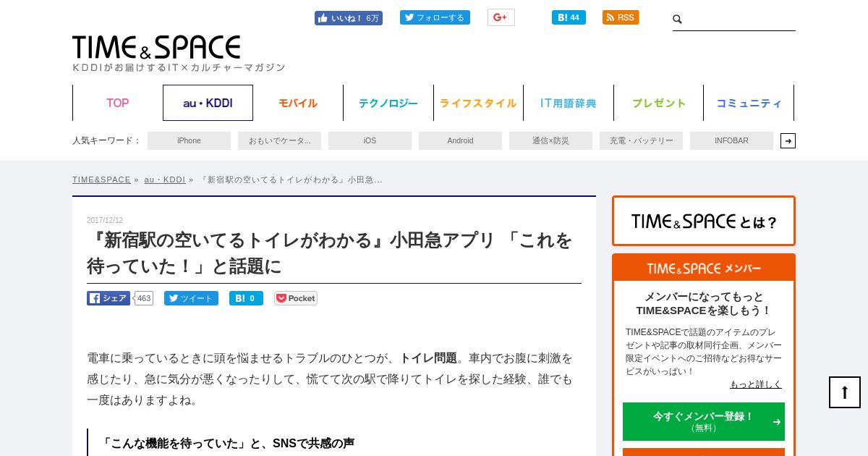This screenshot has height=456, width=868.
Task: Click the Google+ button in header
Action: (501, 17)
